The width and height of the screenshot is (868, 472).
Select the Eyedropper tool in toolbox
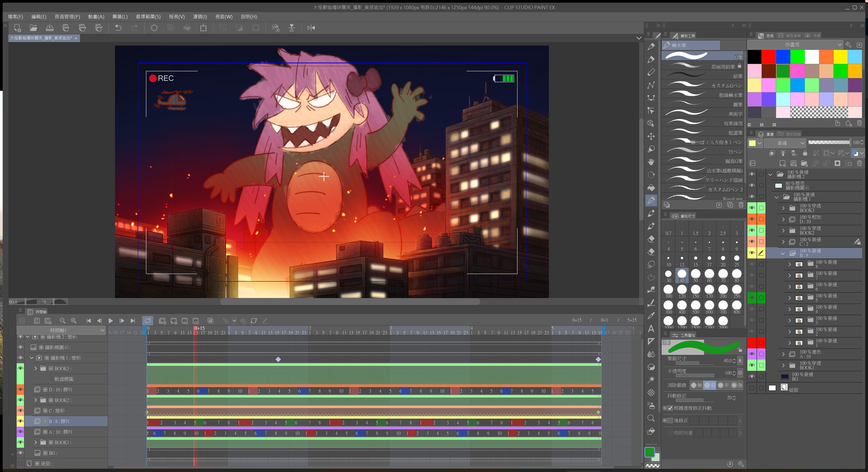651,316
